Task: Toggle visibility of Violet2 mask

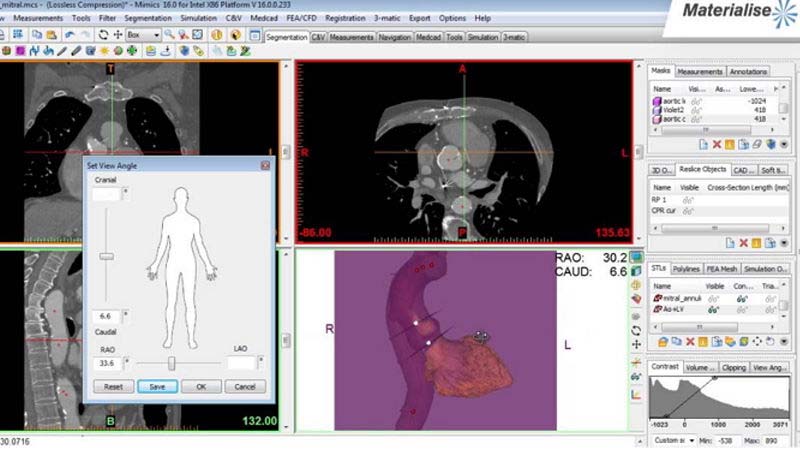Action: click(x=696, y=110)
